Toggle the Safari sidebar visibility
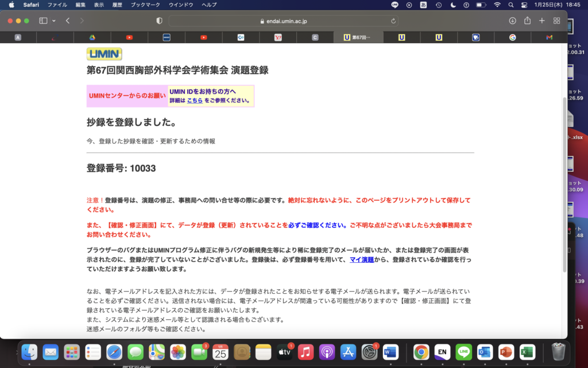Viewport: 588px width, 368px height. pos(42,20)
